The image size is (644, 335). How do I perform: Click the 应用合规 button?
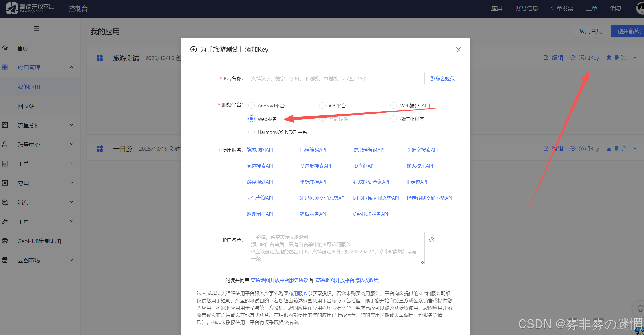point(590,31)
